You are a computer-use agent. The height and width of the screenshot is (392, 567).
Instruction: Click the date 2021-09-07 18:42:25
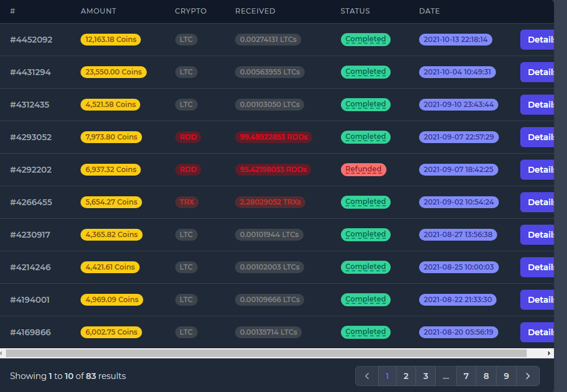tap(458, 170)
